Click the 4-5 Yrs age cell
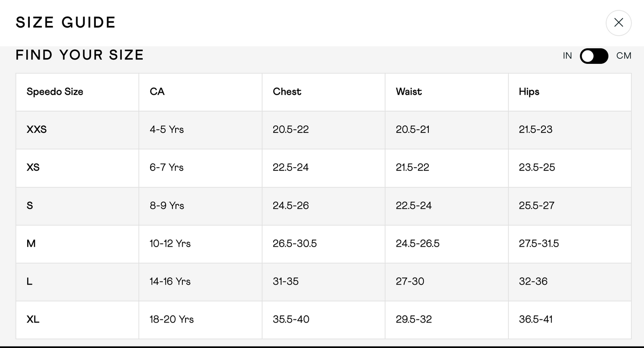This screenshot has height=348, width=644. pyautogui.click(x=167, y=129)
